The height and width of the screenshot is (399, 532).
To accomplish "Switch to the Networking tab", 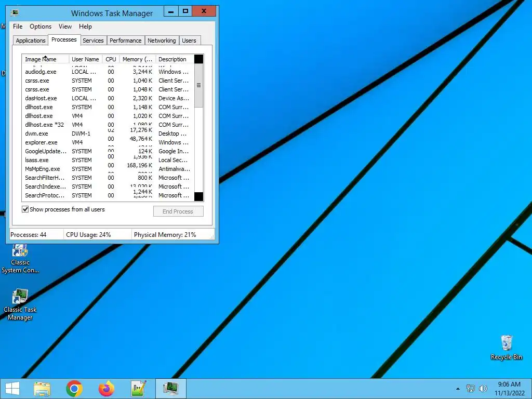I will point(162,41).
